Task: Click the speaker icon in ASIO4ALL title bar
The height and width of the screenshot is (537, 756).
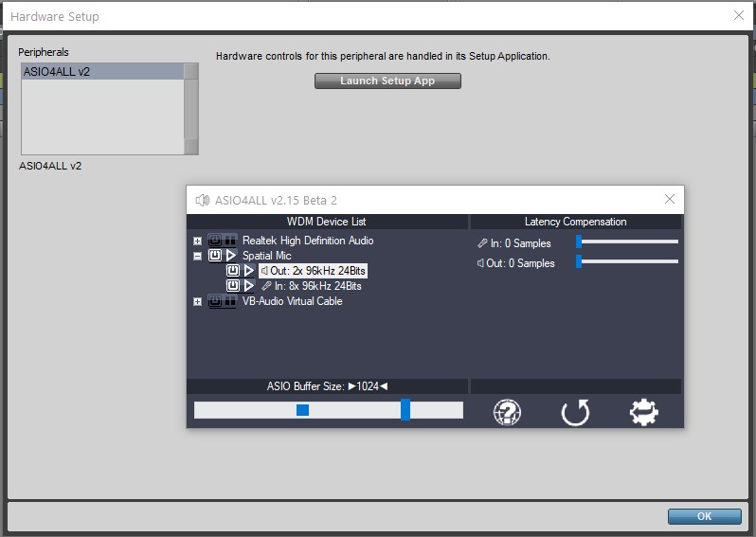Action: [x=203, y=200]
